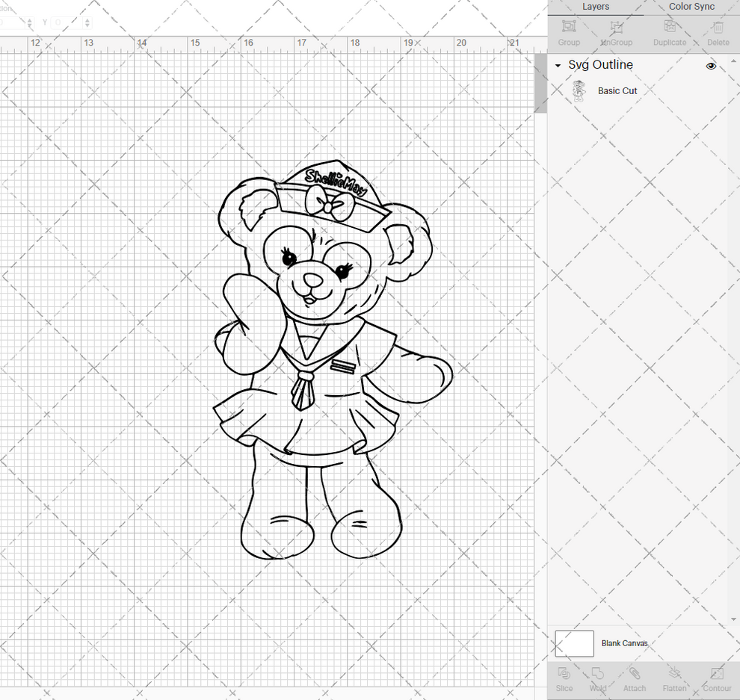740x700 pixels.
Task: Switch to the Color Sync tab
Action: [691, 7]
